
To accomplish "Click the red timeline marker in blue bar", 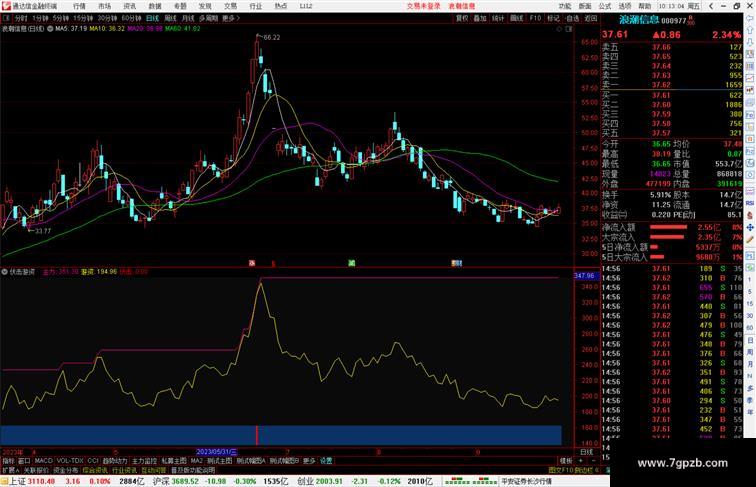I will point(256,435).
